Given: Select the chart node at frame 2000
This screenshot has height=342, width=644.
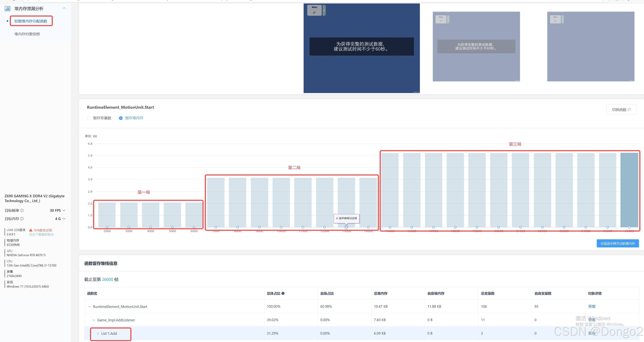Looking at the screenshot, I should tap(107, 227).
